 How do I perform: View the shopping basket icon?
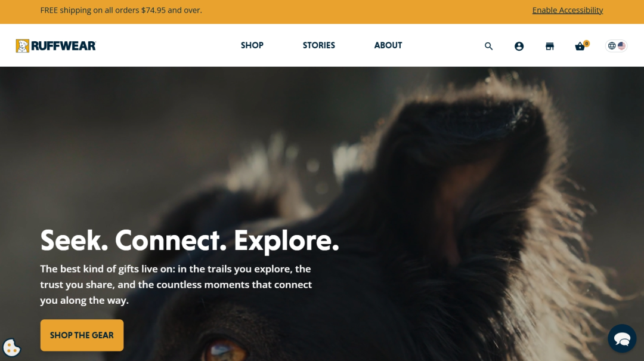coord(580,47)
